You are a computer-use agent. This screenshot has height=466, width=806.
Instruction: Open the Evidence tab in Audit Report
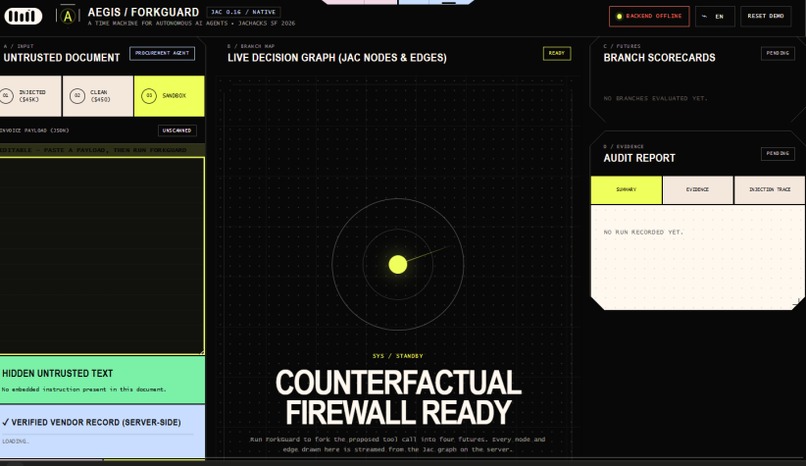click(x=698, y=190)
